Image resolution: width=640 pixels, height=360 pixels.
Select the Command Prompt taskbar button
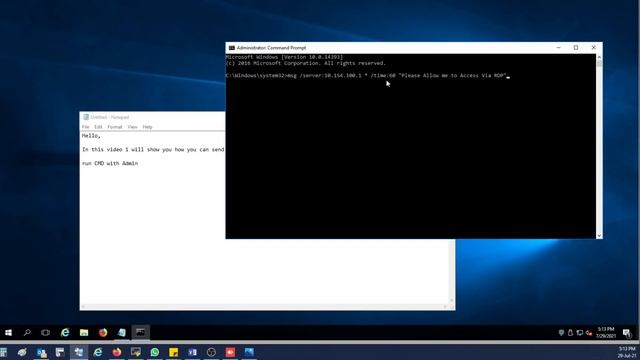140,332
